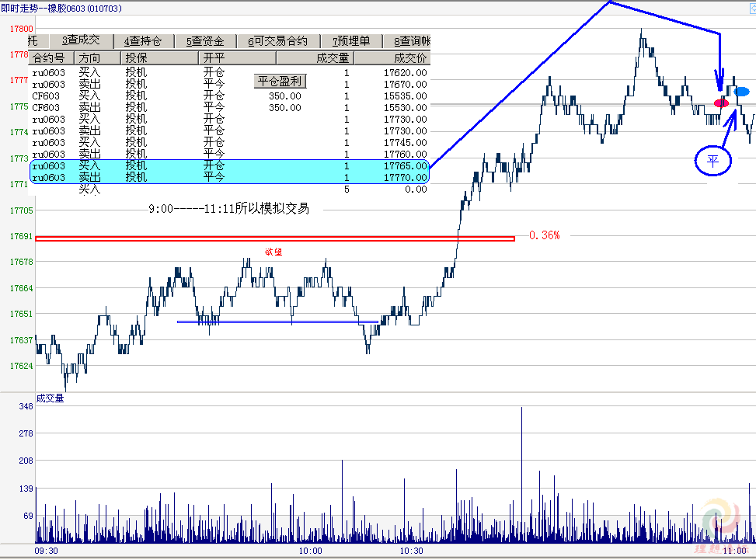Screen dimensions: 756x560
Task: Click the red horizontal rectangle bar
Action: point(274,238)
